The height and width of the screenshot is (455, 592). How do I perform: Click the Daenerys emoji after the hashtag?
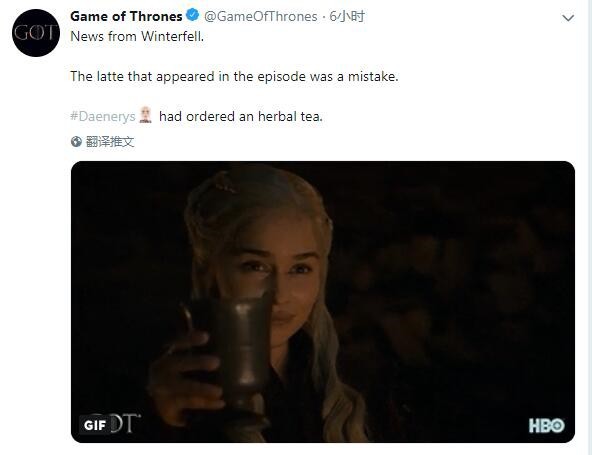145,115
